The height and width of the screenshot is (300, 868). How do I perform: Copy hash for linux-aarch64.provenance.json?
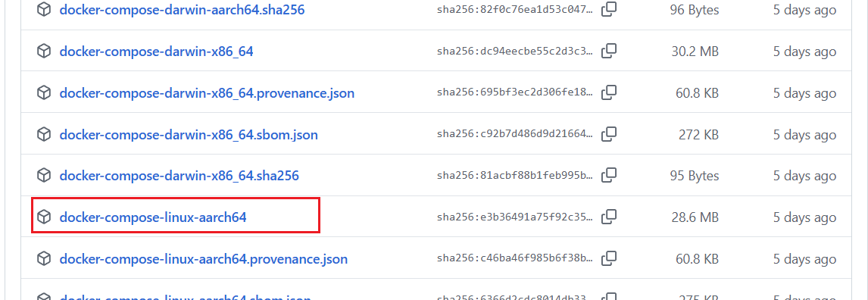pos(609,258)
